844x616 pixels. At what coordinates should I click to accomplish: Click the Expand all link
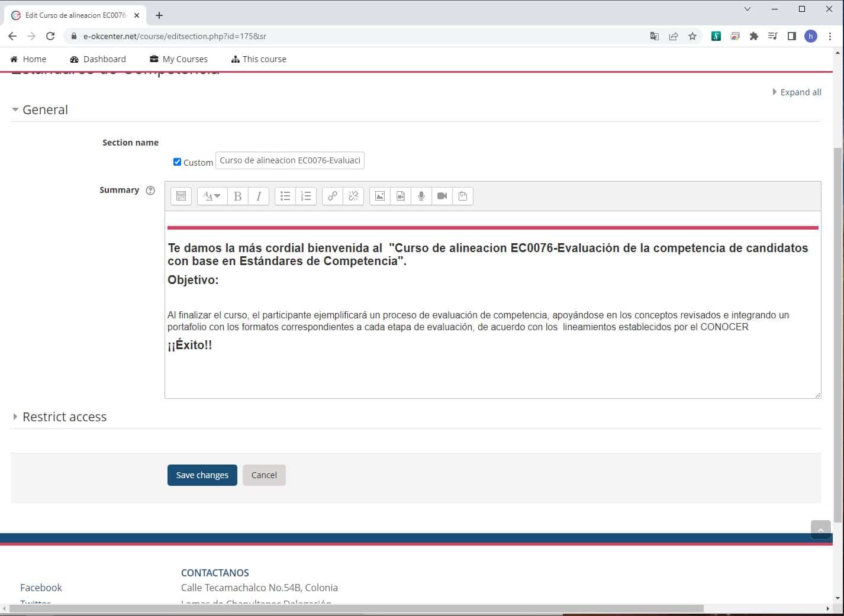[800, 92]
